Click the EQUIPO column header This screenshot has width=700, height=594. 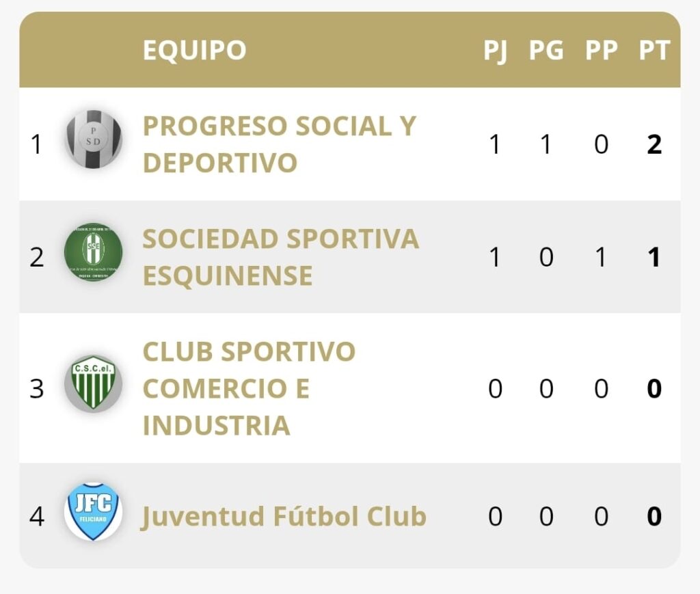point(194,51)
